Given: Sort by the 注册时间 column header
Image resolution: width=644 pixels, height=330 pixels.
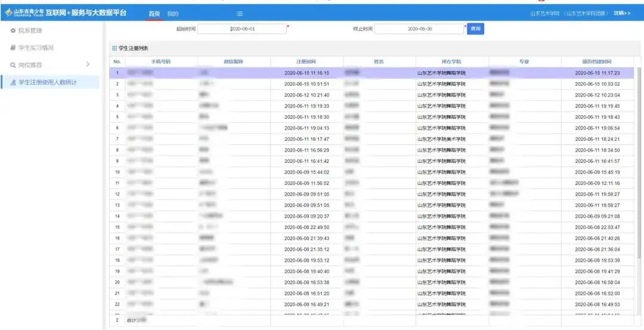Looking at the screenshot, I should pos(306,61).
